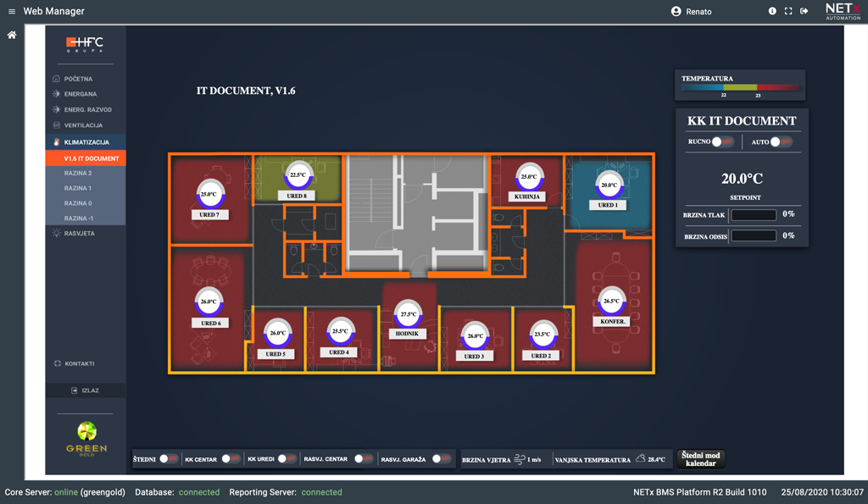Viewport: 868px width, 504px height.
Task: Enter fullscreen using the top bar icon
Action: coord(788,12)
